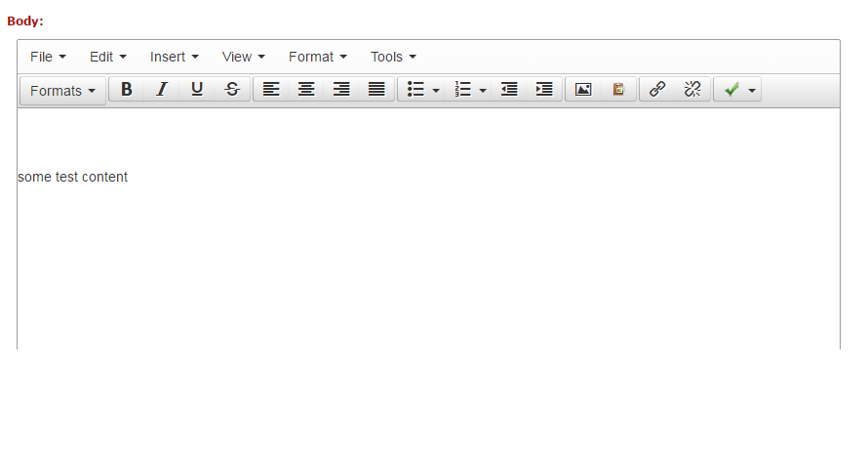Insert a hyperlink
This screenshot has width=868, height=452.
tap(657, 89)
